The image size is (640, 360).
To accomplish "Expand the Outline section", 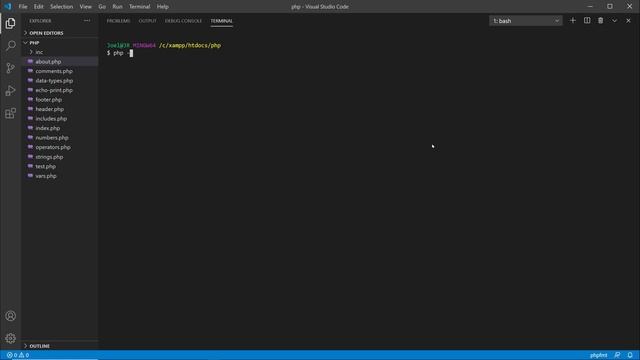I will coord(60,346).
